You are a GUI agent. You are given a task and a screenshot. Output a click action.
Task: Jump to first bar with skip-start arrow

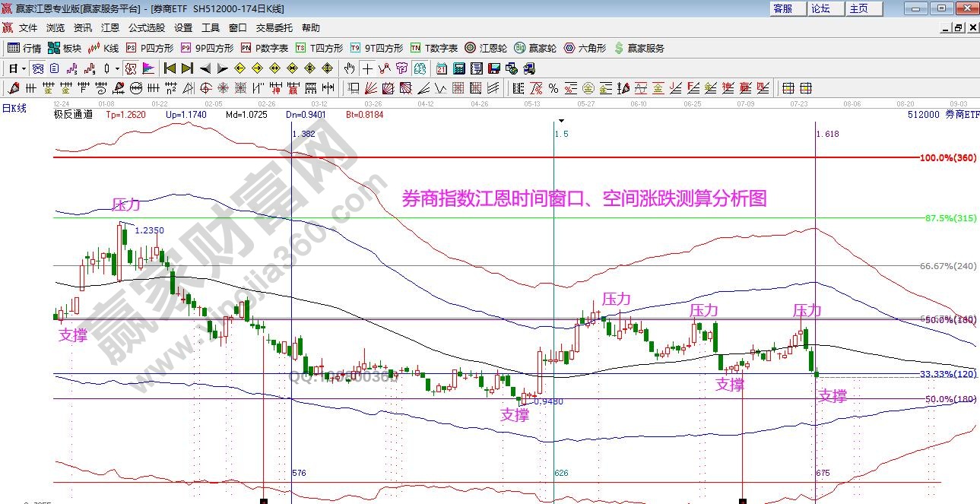pyautogui.click(x=170, y=68)
